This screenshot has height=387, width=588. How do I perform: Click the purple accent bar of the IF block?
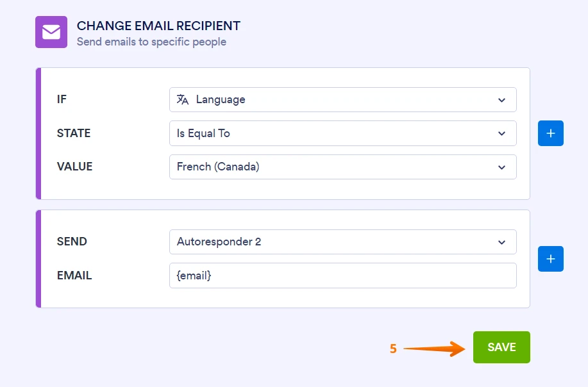[x=38, y=133]
